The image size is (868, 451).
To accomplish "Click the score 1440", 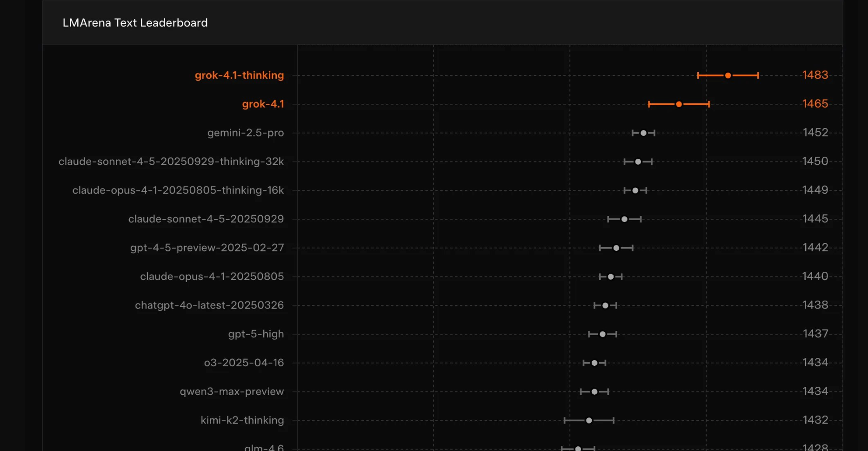I will (815, 276).
